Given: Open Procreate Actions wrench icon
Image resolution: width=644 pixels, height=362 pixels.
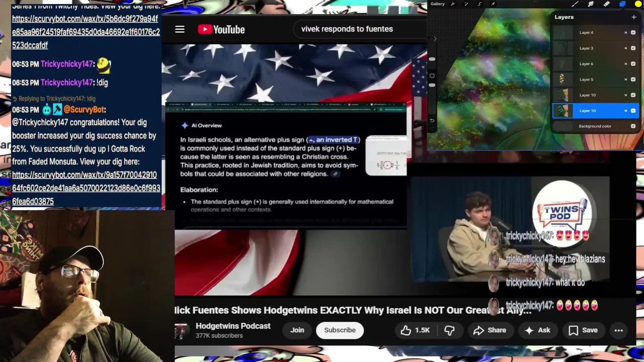Looking at the screenshot, I should tap(453, 4).
